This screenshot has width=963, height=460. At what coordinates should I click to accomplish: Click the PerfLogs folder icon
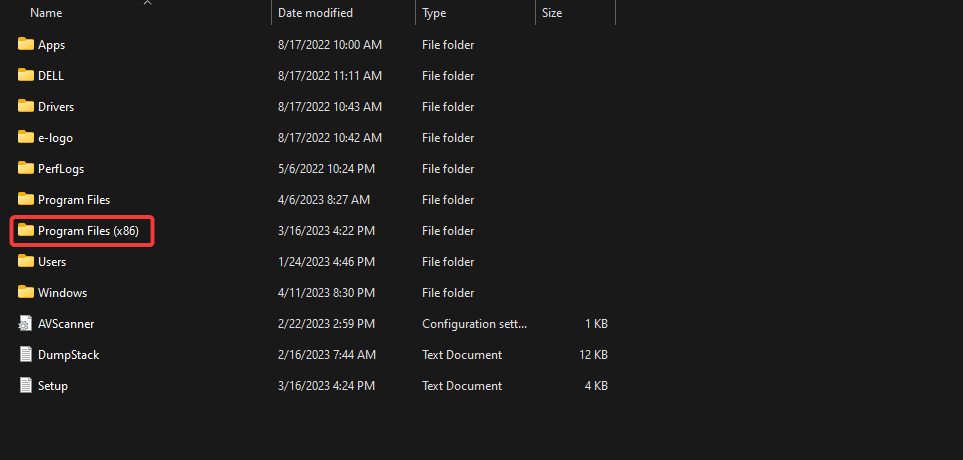click(x=26, y=169)
